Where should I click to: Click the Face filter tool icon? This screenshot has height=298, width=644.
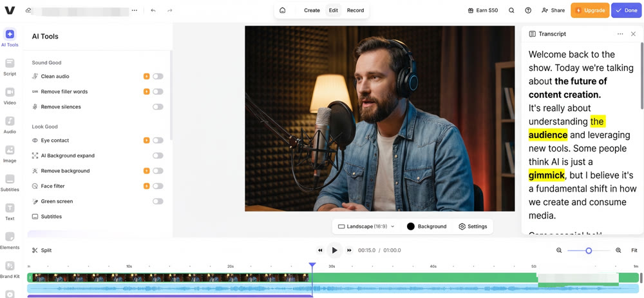pyautogui.click(x=35, y=186)
